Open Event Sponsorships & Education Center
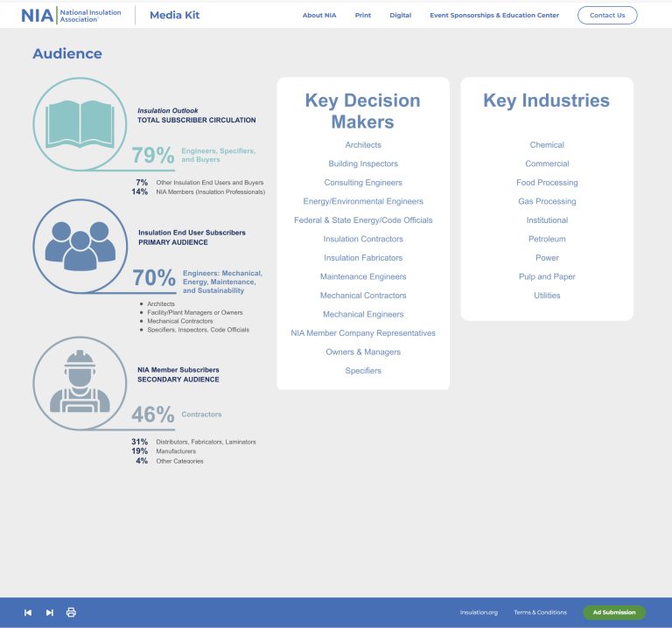Image resolution: width=672 pixels, height=628 pixels. click(493, 15)
